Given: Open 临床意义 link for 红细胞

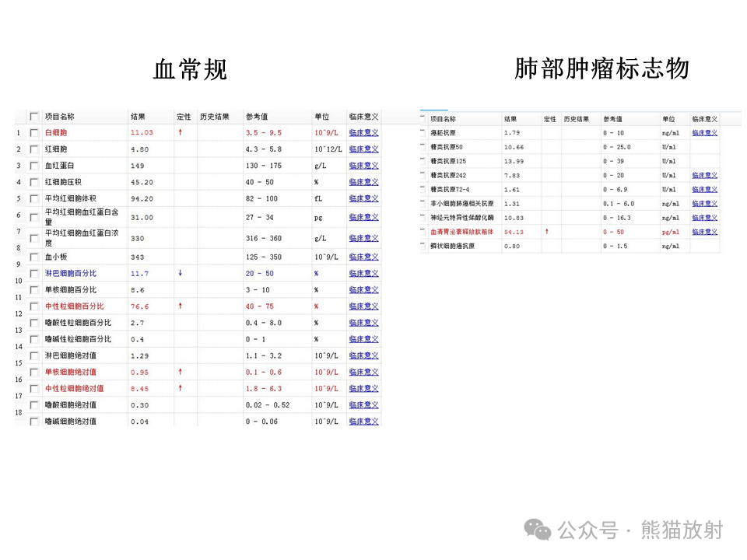Looking at the screenshot, I should (x=363, y=149).
